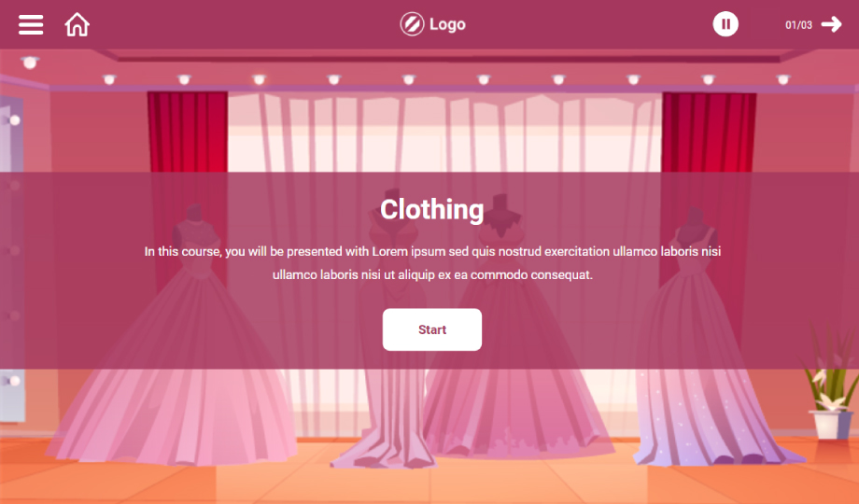Open the hamburger menu

(x=31, y=24)
